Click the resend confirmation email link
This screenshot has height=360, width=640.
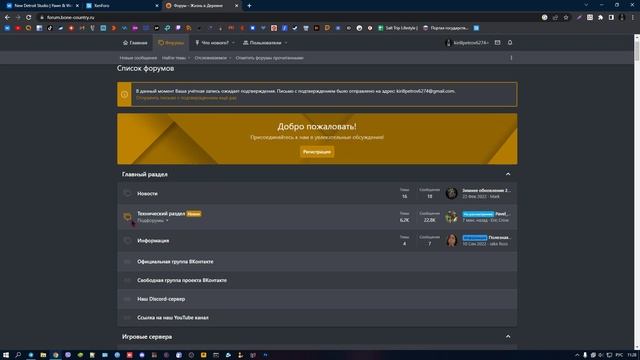click(186, 98)
